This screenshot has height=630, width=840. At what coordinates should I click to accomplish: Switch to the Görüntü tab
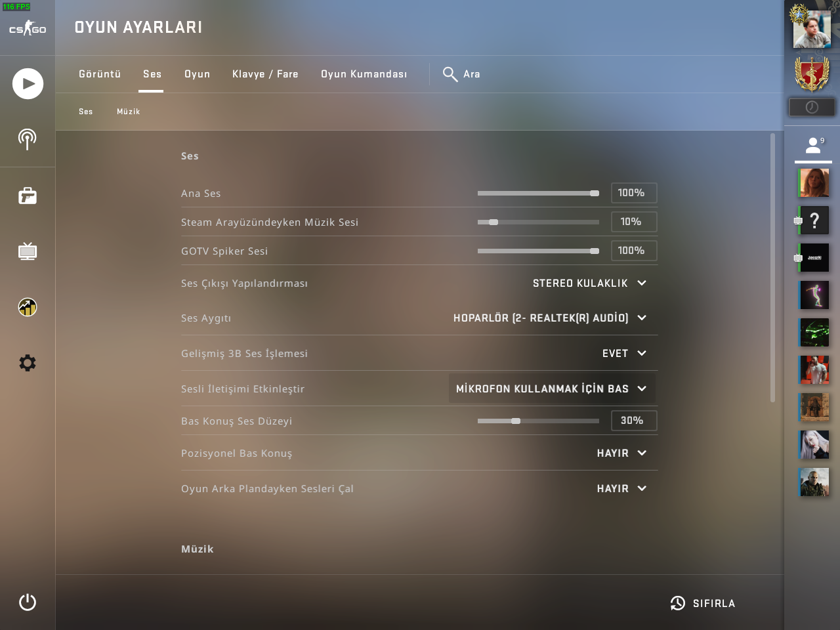[100, 74]
